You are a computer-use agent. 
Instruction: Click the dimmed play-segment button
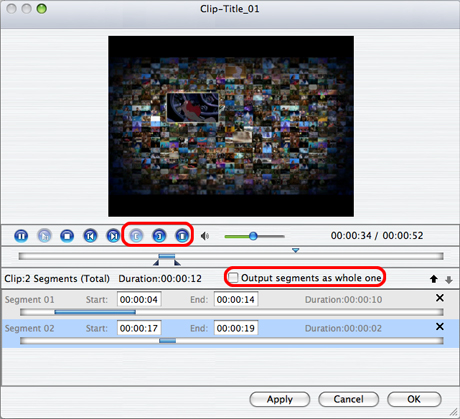click(x=44, y=236)
